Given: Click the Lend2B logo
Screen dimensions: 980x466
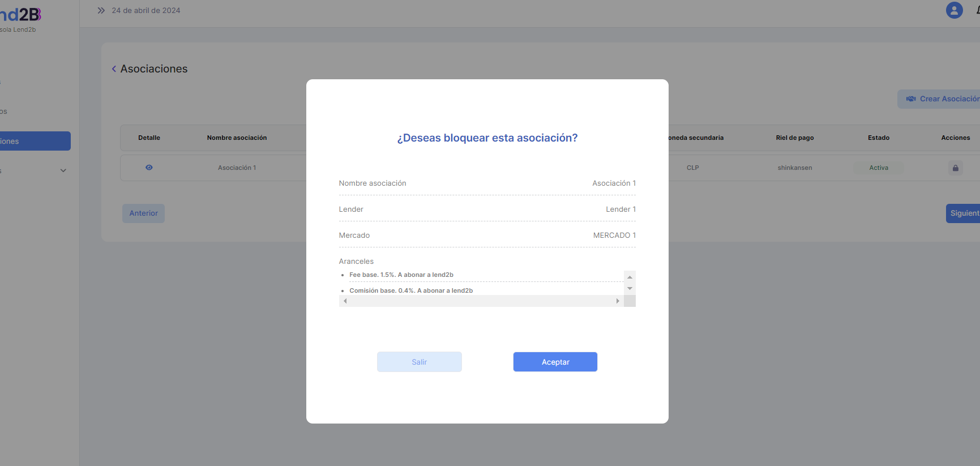Looking at the screenshot, I should point(20,15).
